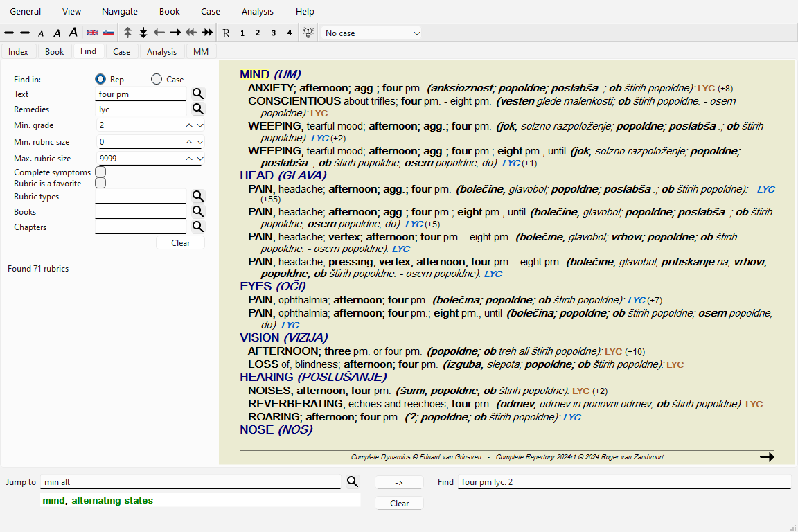798x532 pixels.
Task: Click the up arrow navigation icon
Action: tap(127, 33)
